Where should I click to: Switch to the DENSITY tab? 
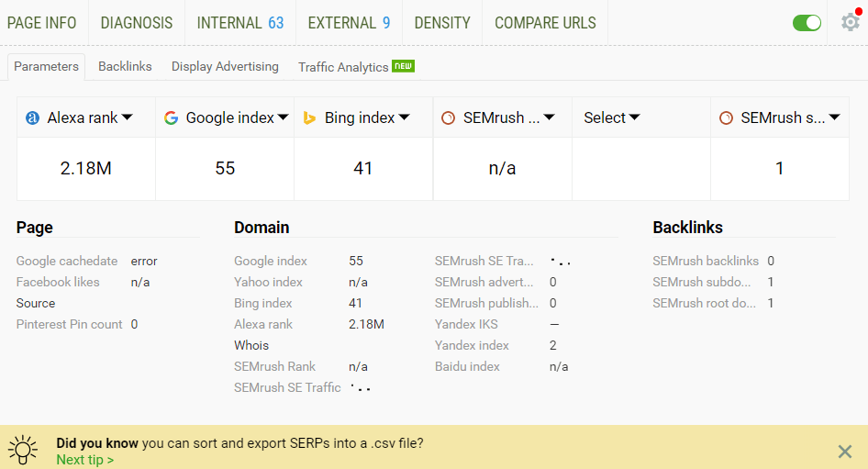click(x=442, y=23)
